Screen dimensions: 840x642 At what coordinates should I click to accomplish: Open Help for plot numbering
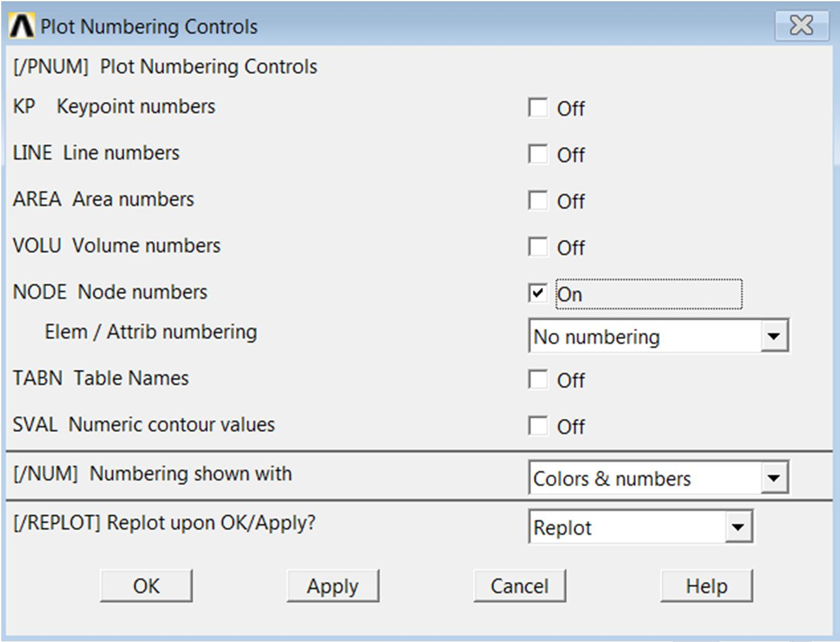(x=707, y=586)
